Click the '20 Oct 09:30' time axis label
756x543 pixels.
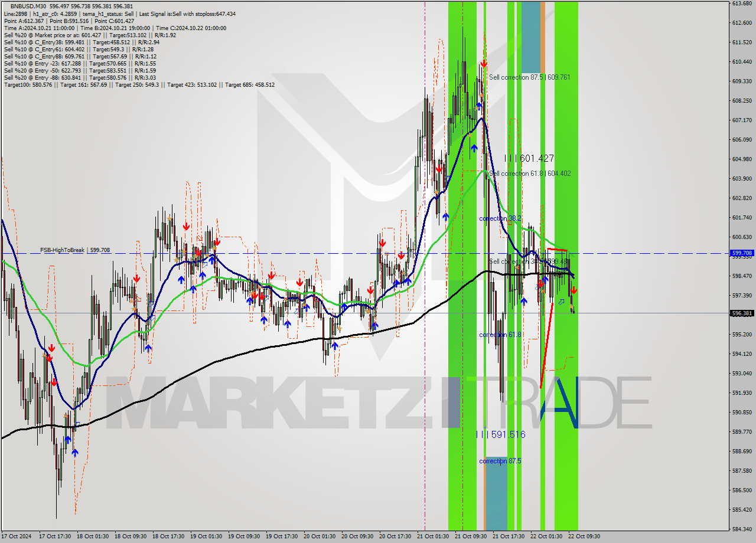[357, 537]
